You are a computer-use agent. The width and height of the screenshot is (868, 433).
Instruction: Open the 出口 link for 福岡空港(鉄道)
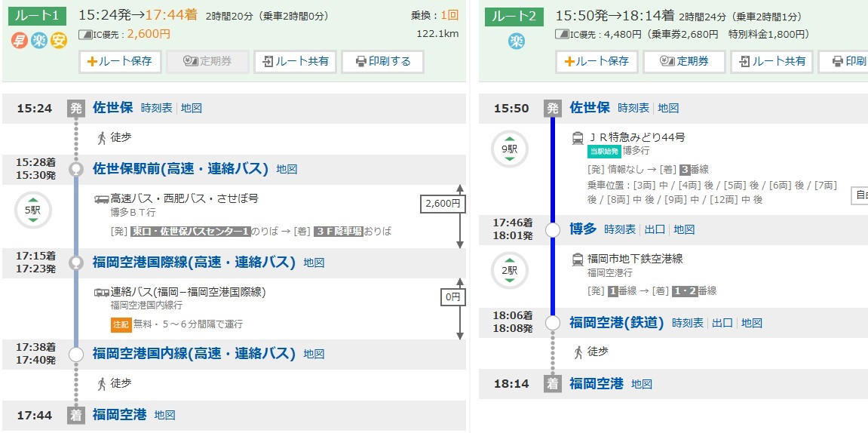pyautogui.click(x=722, y=323)
